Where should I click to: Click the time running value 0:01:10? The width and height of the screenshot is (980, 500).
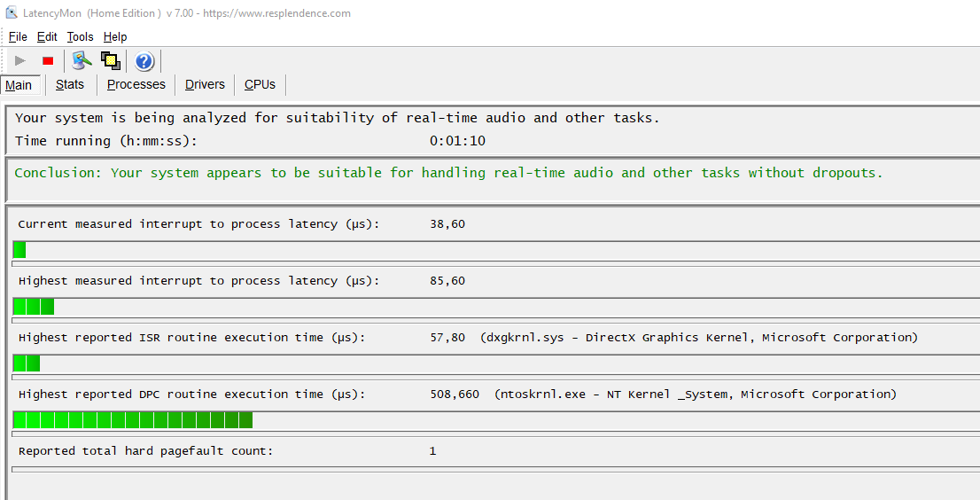(457, 141)
